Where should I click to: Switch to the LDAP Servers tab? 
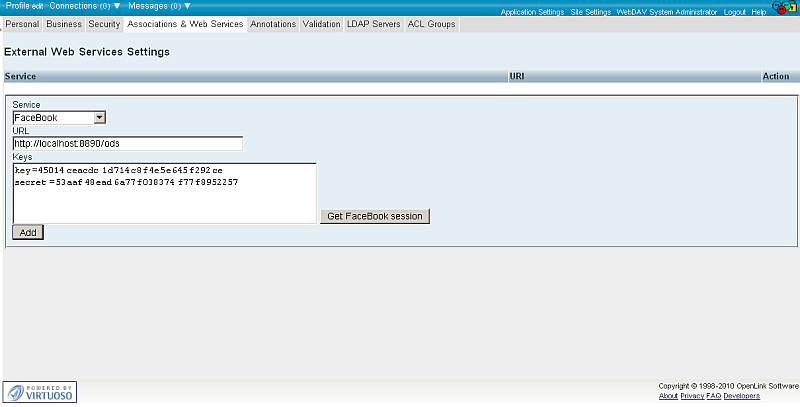tap(374, 24)
